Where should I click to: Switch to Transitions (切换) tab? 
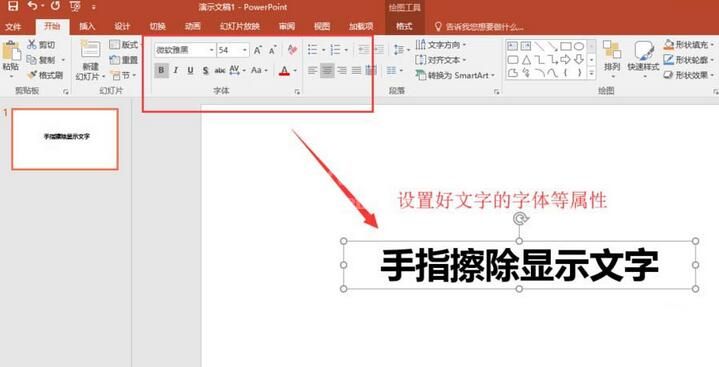tap(157, 27)
